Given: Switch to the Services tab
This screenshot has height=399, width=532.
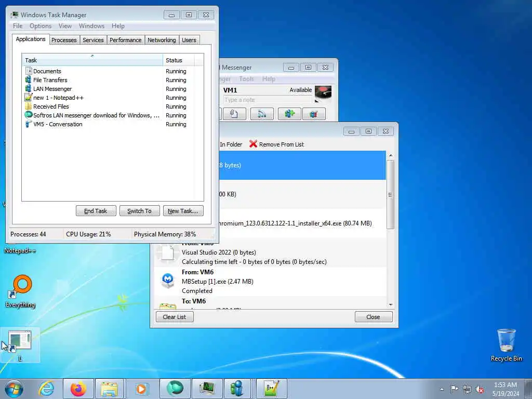Looking at the screenshot, I should pyautogui.click(x=94, y=40).
